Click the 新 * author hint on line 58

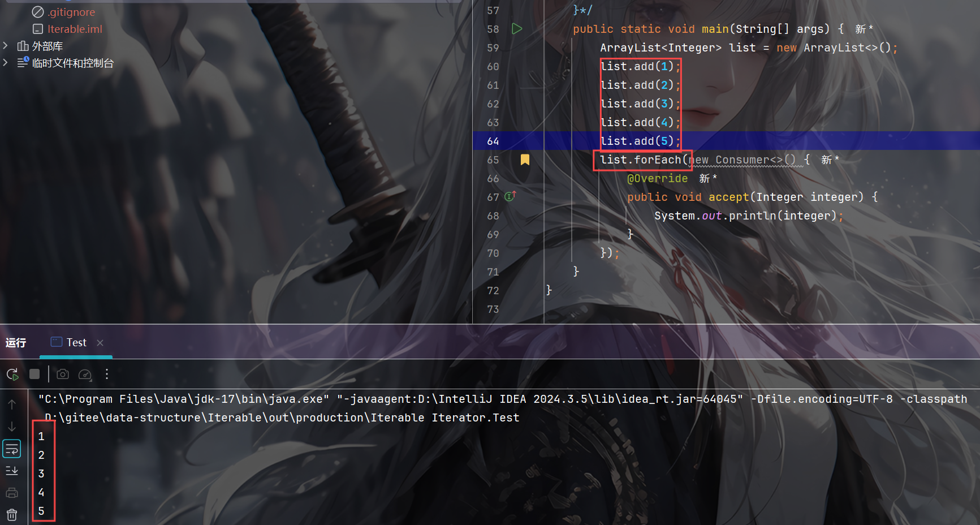864,29
